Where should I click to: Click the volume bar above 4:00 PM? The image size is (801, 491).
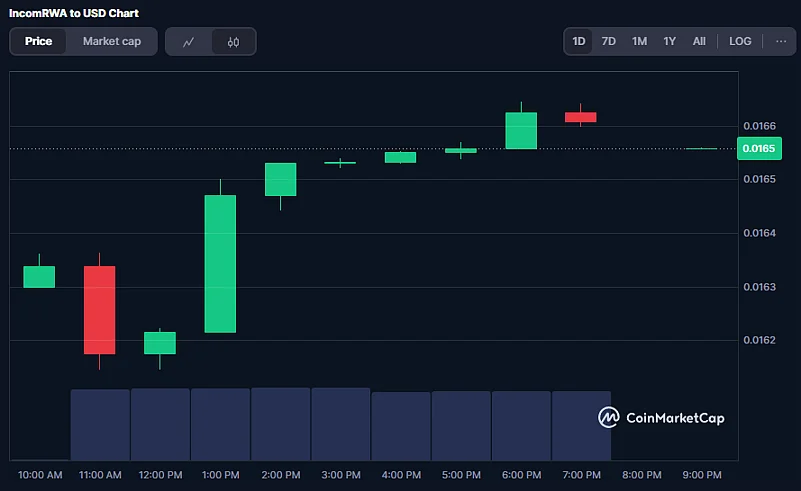401,426
